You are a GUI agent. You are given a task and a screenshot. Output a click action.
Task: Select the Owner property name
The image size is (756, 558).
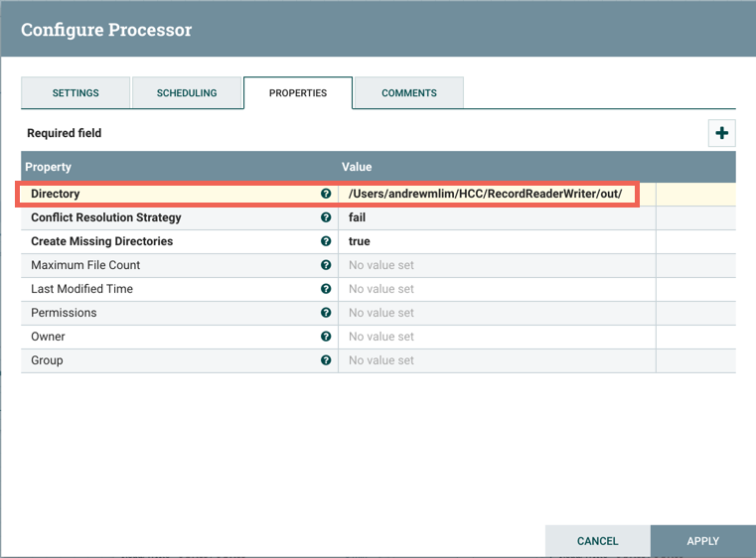point(48,337)
